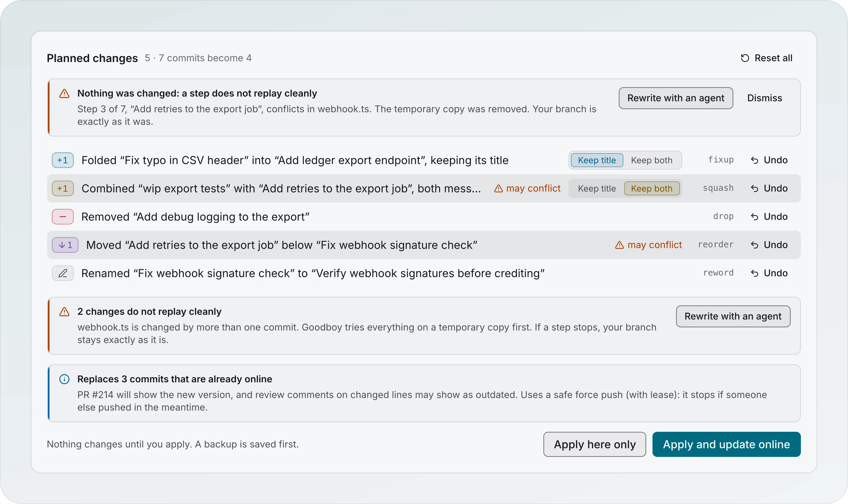Dismiss the "Nothing was changed" alert
This screenshot has width=848, height=504.
765,98
